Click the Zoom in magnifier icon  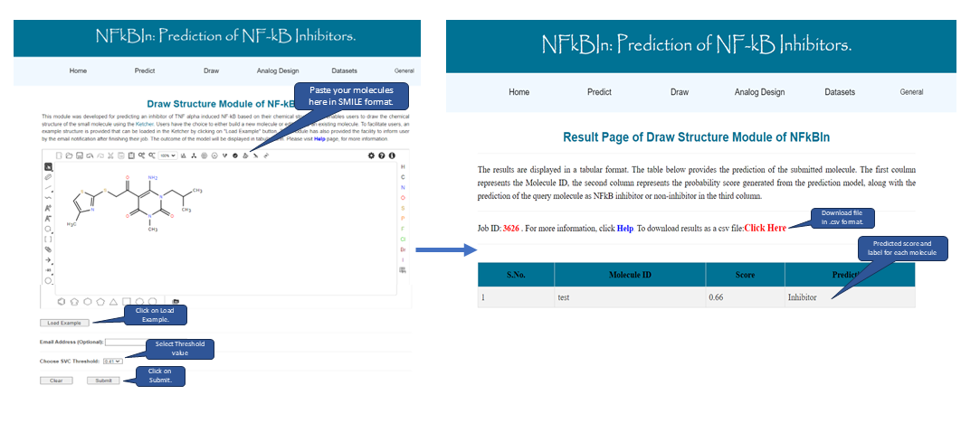tap(141, 155)
